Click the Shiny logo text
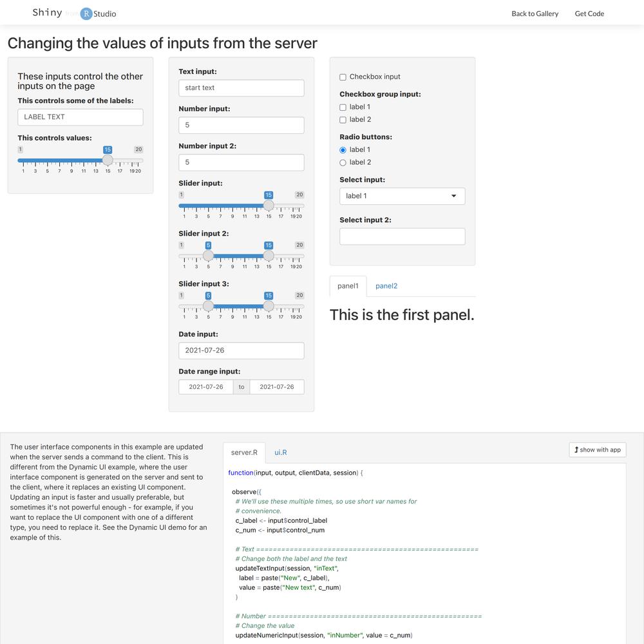This screenshot has height=644, width=644. point(47,13)
